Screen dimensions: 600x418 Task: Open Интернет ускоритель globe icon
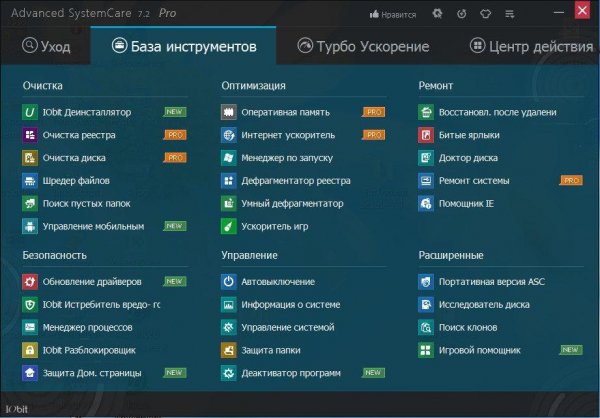[229, 135]
